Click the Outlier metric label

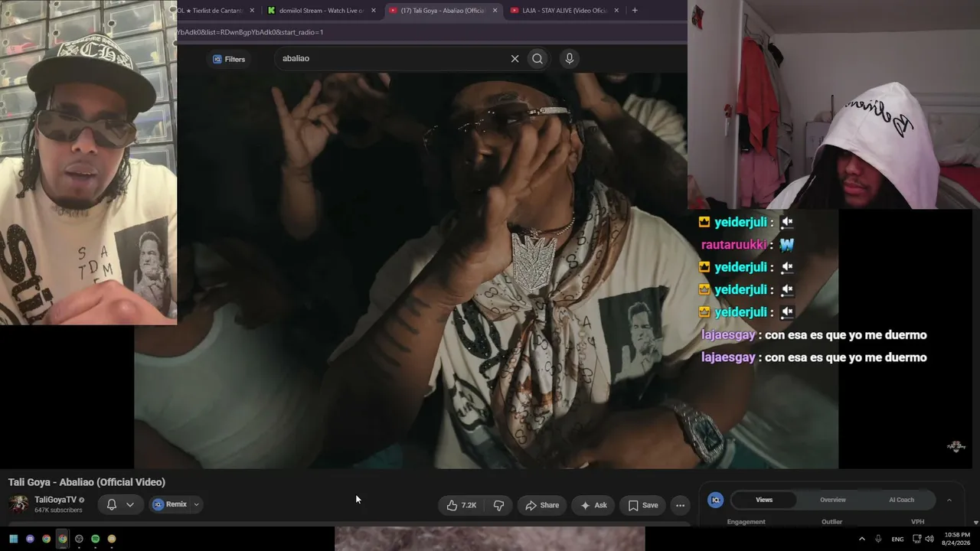click(831, 522)
